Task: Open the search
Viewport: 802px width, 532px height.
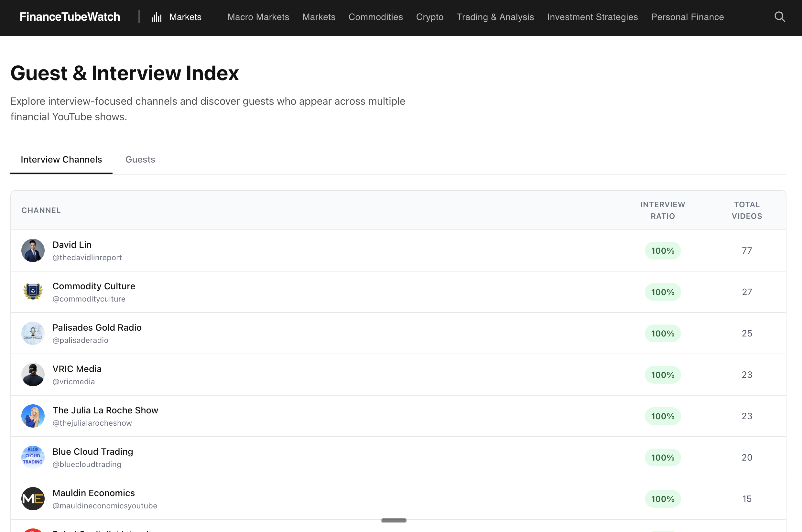Action: pyautogui.click(x=780, y=16)
